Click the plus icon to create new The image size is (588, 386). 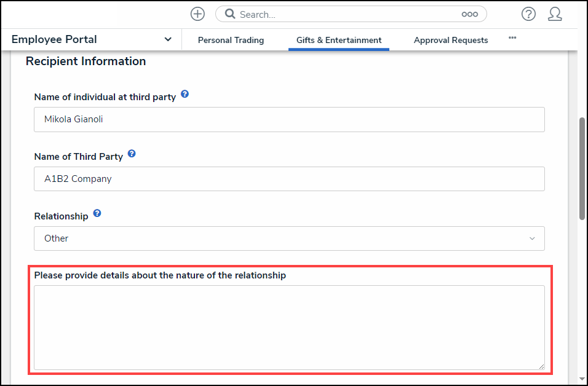coord(197,14)
